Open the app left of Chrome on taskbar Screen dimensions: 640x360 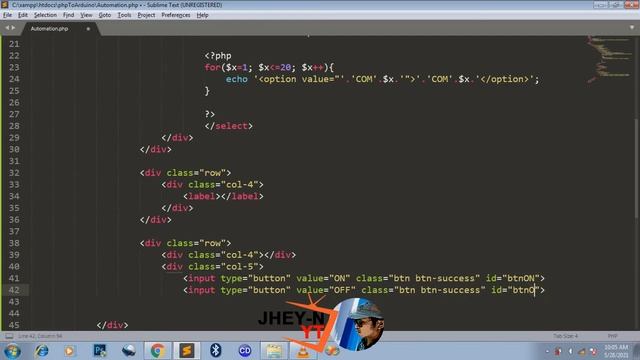tap(129, 351)
